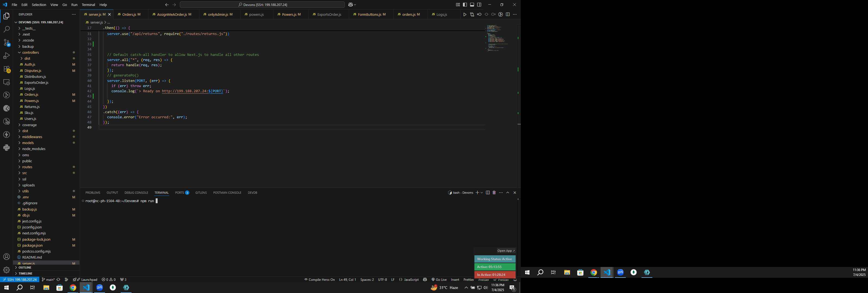Click Spaces: 2 indentation setting
Image resolution: width=868 pixels, height=293 pixels.
click(x=367, y=279)
